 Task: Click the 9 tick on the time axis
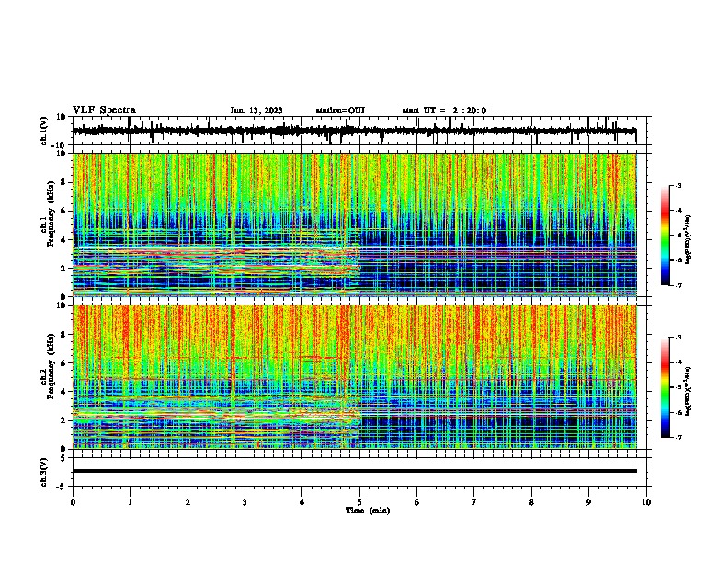tap(588, 502)
